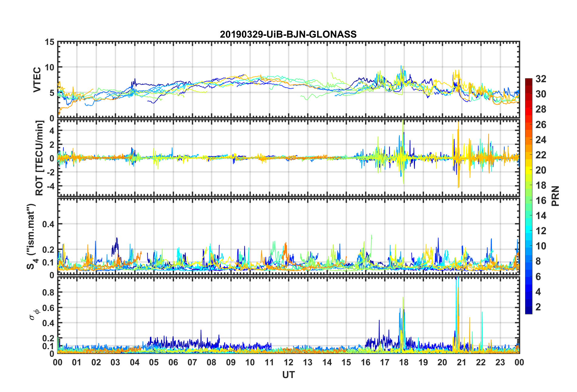Click colorbar tick label "6"

click(538, 276)
